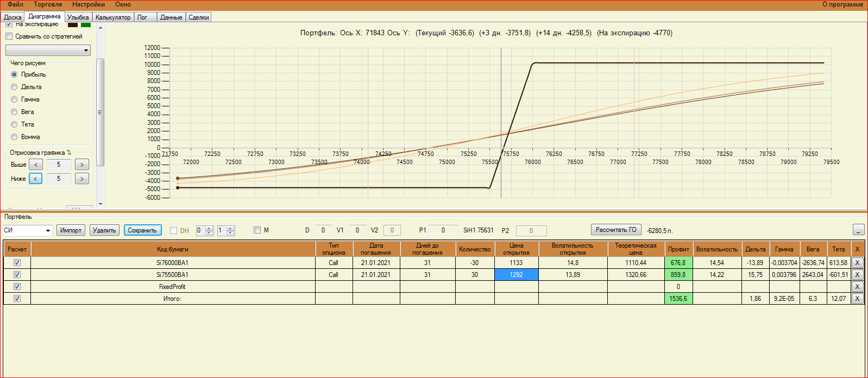Viewport: 868px width, 378px height.
Task: Click the X button in Итого row
Action: click(857, 298)
